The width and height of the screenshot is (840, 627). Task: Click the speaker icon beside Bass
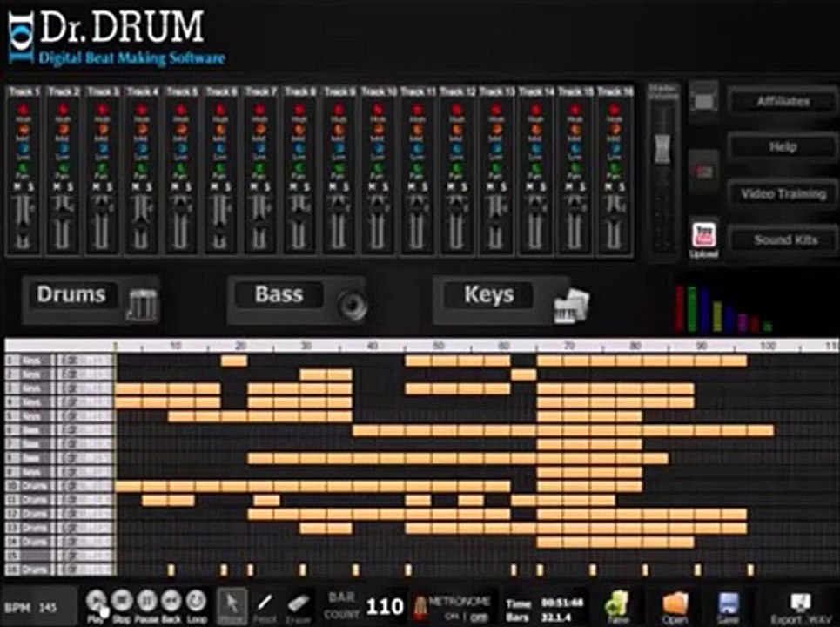click(x=353, y=305)
